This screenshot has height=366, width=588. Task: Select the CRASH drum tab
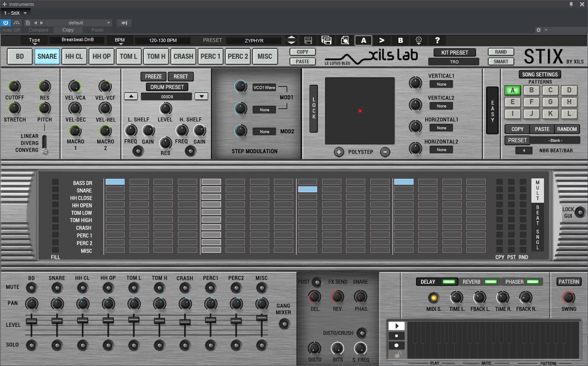click(x=183, y=56)
